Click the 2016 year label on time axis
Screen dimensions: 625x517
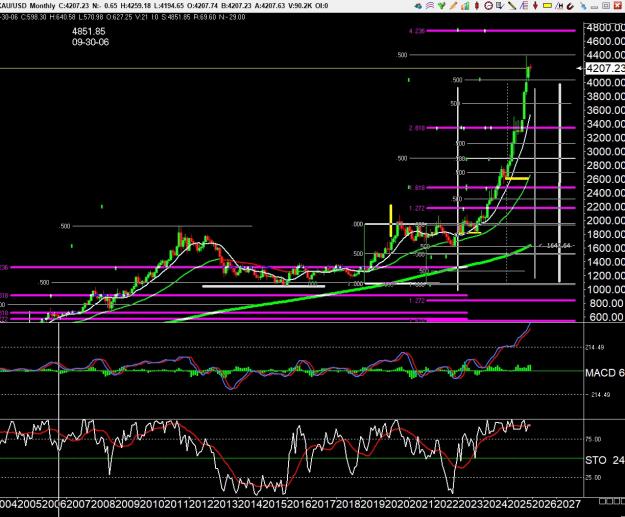[x=298, y=504]
